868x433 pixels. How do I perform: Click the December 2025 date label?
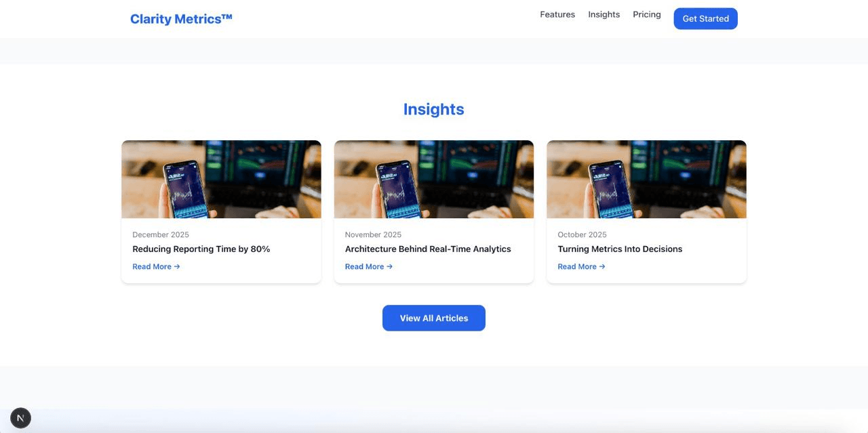click(161, 234)
